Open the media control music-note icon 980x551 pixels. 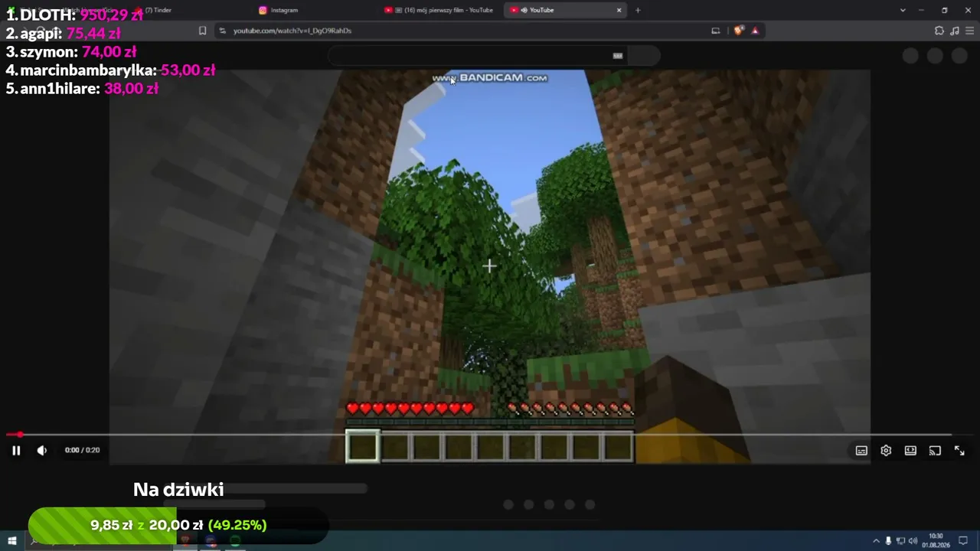955,31
